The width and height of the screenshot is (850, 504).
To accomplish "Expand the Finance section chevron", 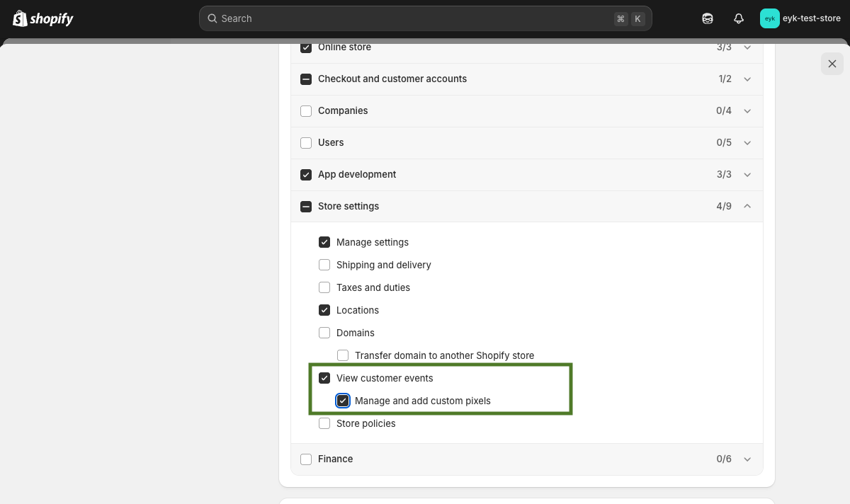I will click(x=747, y=459).
